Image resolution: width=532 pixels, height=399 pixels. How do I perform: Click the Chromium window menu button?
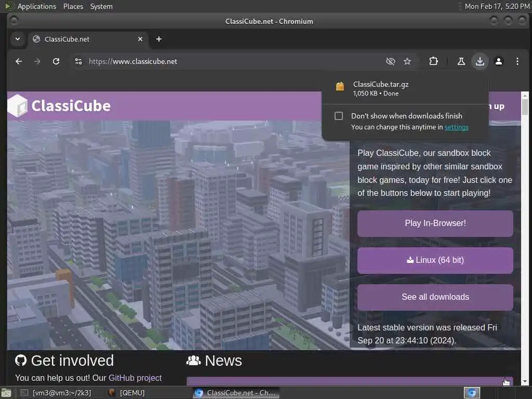coord(14,21)
